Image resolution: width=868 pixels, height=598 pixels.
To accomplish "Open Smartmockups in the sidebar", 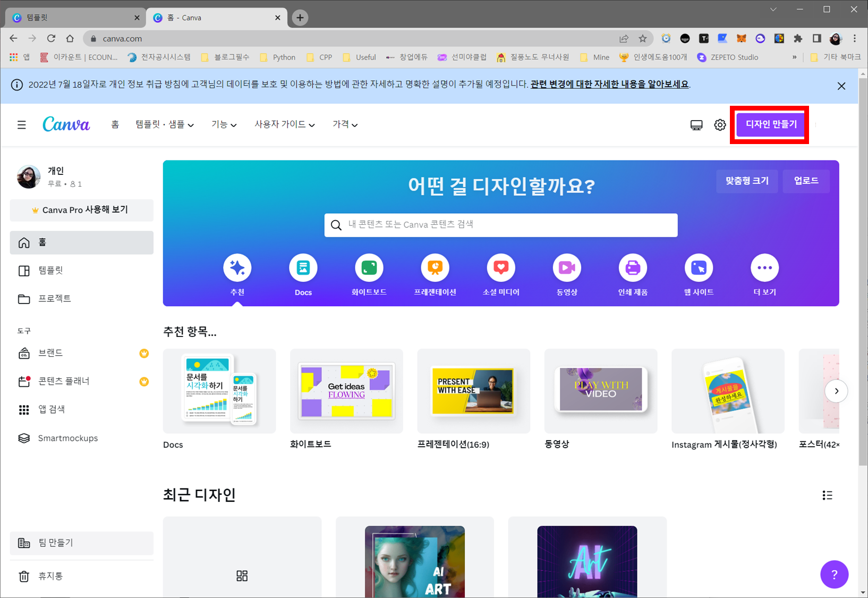I will click(82, 438).
